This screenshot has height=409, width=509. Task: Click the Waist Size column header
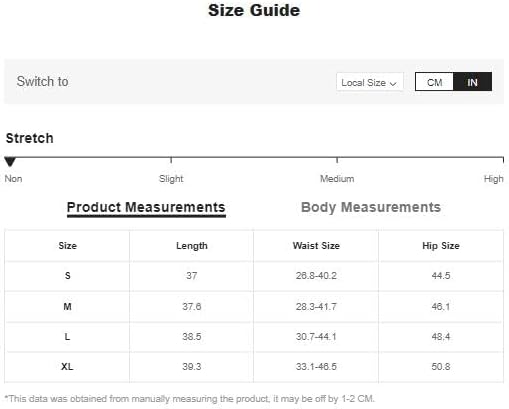316,246
